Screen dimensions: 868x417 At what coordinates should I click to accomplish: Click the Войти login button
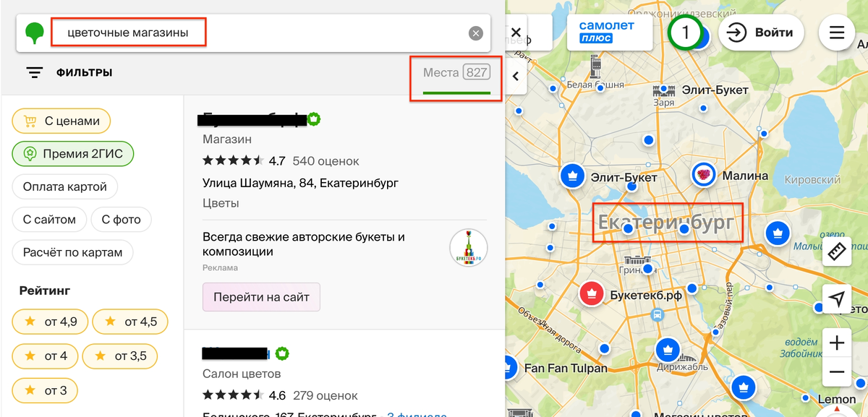click(762, 33)
